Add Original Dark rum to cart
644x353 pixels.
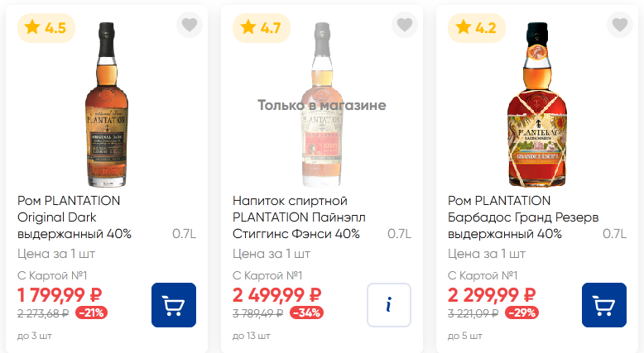click(x=174, y=305)
